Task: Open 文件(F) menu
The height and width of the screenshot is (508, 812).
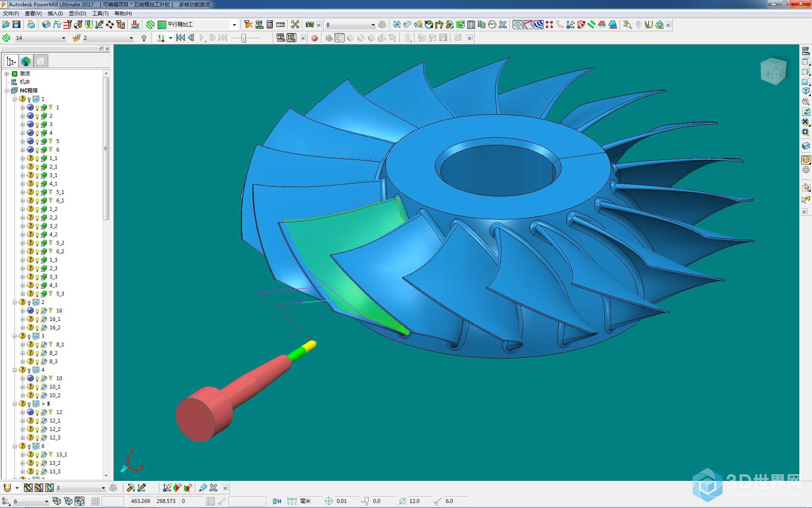Action: (11, 14)
